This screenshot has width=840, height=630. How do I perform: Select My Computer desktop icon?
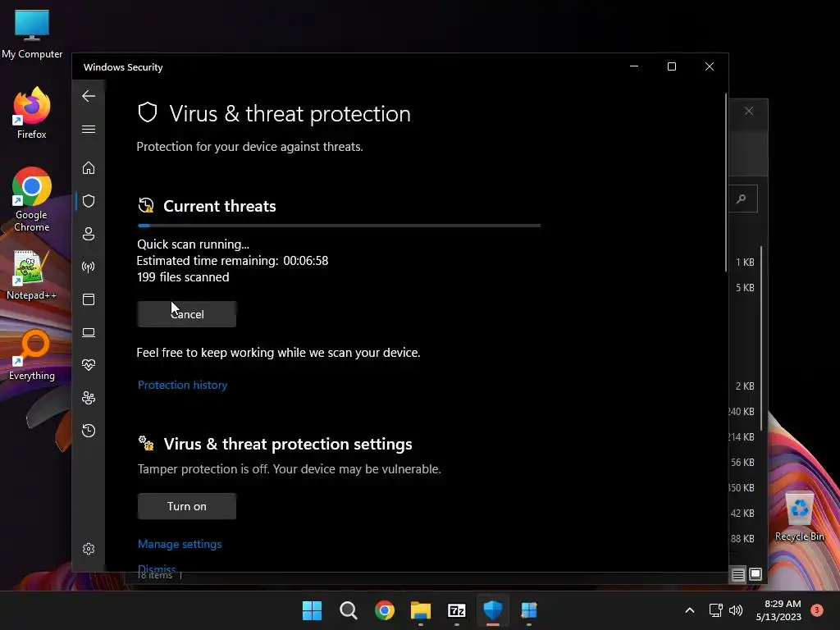(32, 34)
